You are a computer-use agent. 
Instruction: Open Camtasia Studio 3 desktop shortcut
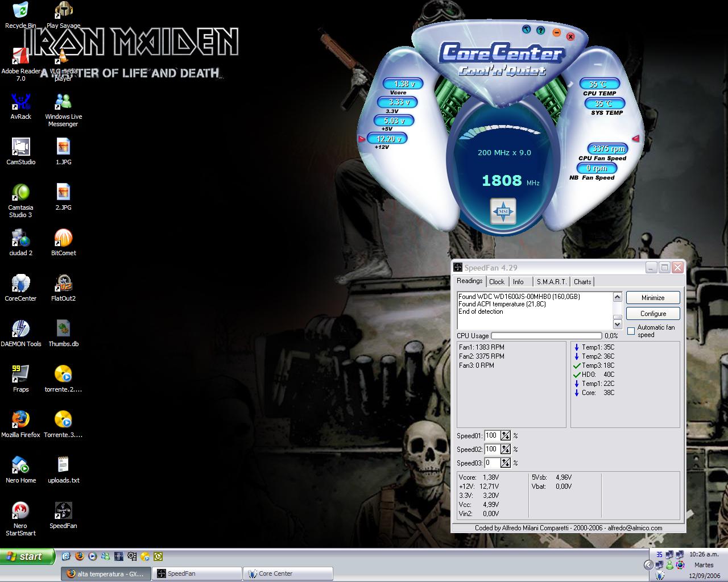[20, 201]
